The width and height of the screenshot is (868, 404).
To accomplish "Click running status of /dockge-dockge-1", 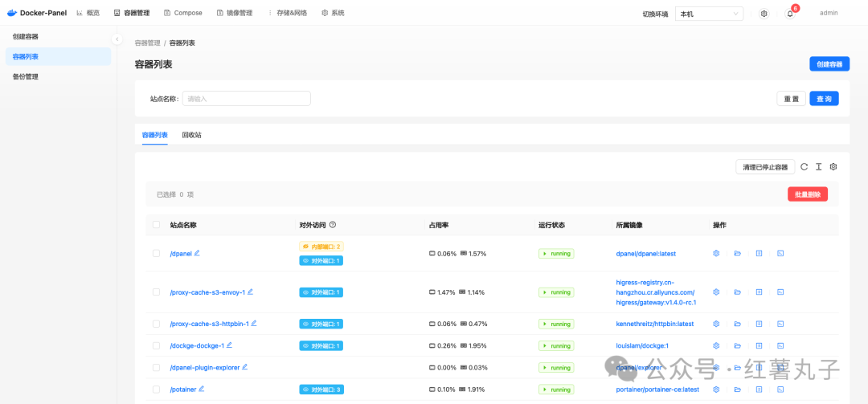I will tap(556, 345).
